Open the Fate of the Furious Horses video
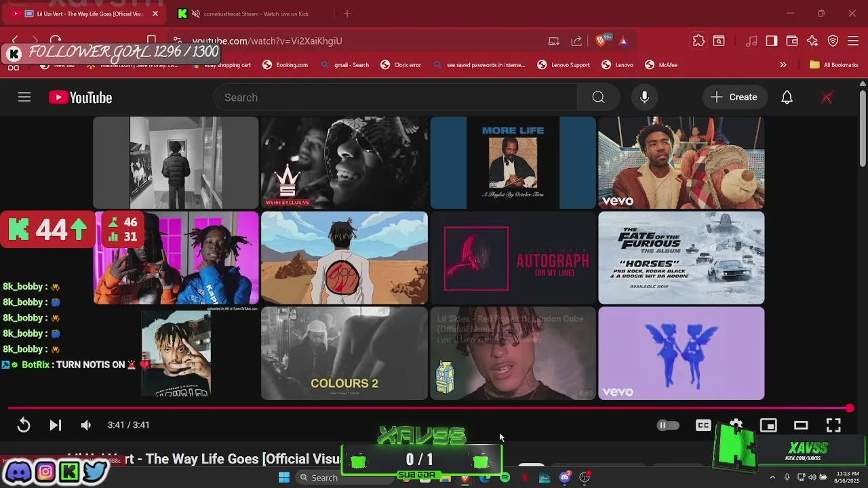 [682, 258]
